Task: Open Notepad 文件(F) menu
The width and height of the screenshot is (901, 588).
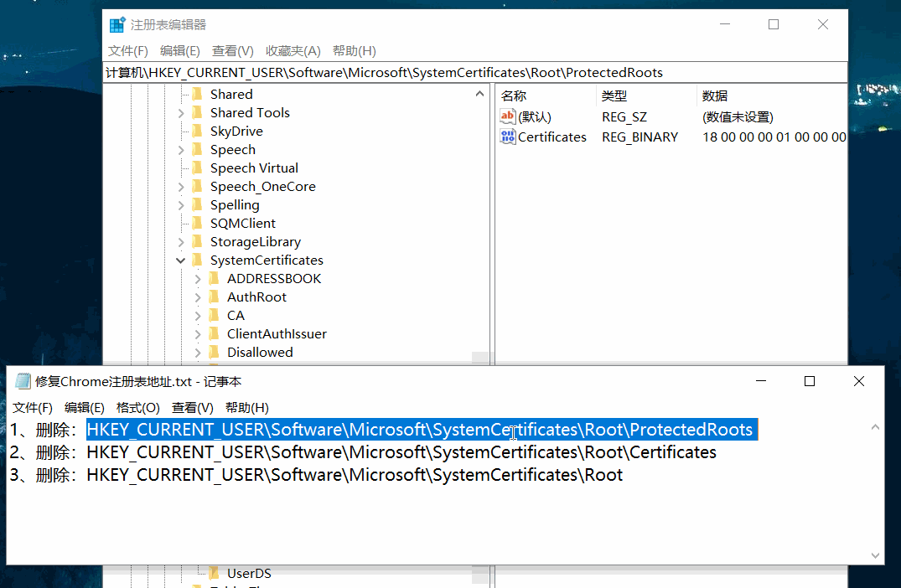Action: [x=33, y=408]
